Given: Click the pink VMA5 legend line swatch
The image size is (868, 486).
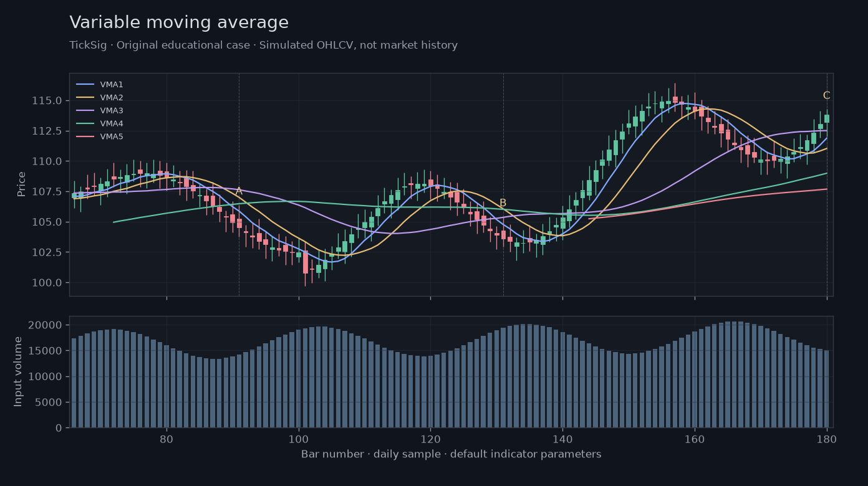Looking at the screenshot, I should click(85, 137).
